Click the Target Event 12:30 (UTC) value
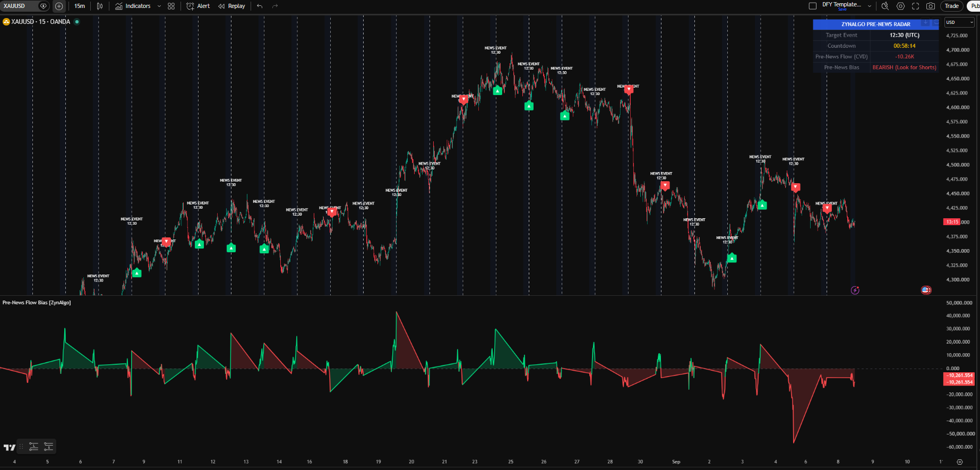Viewport: 980px width, 470px height. click(905, 35)
